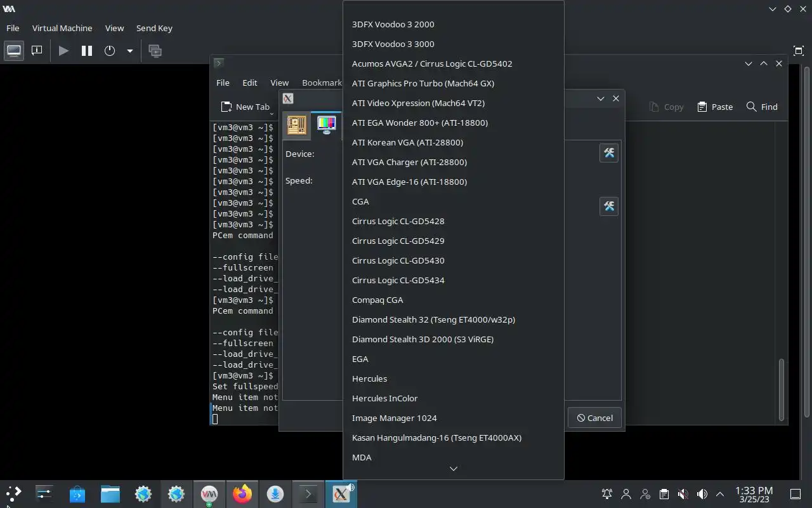Select ATI Korean VGA (ATI-28800)
Viewport: 812px width, 508px height.
454,142
